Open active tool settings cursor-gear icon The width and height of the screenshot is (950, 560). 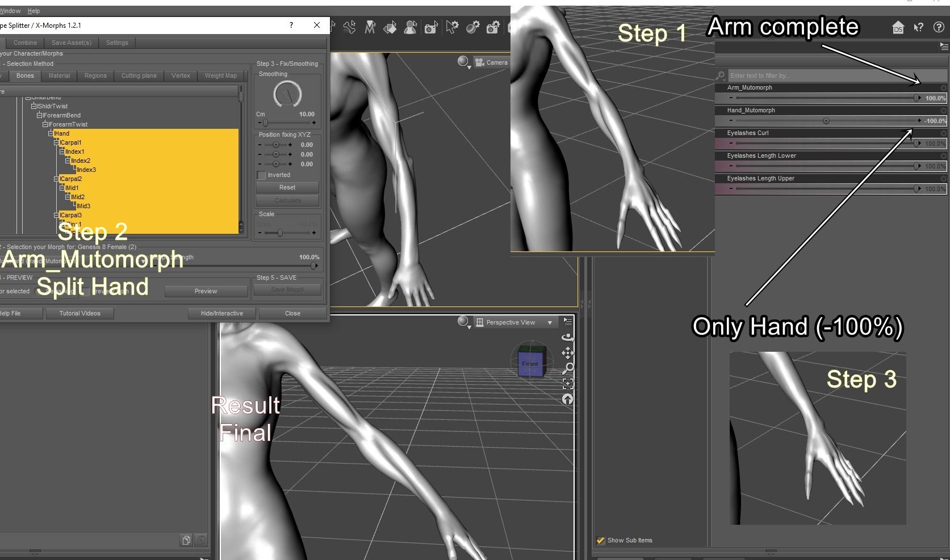[453, 27]
